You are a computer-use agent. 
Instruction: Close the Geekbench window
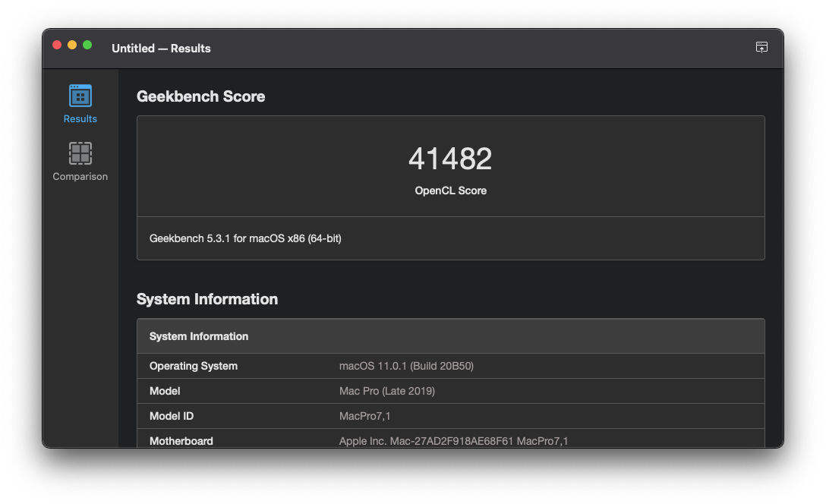point(57,46)
